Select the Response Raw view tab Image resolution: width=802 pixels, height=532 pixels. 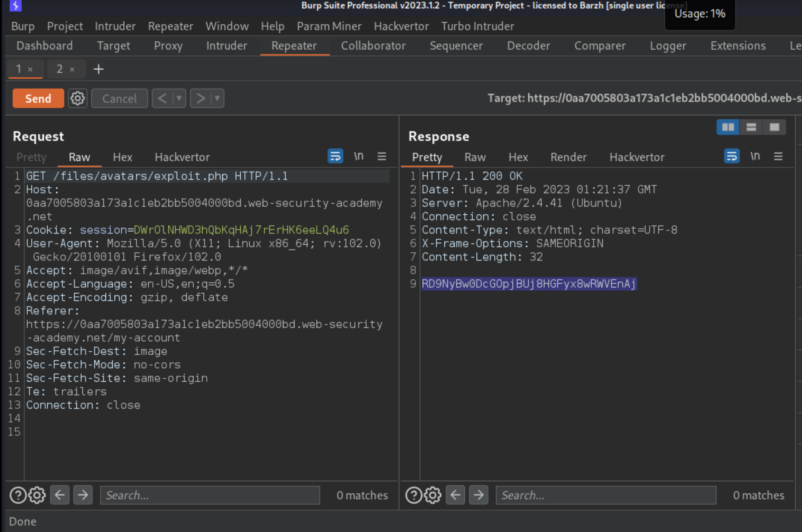pyautogui.click(x=475, y=157)
